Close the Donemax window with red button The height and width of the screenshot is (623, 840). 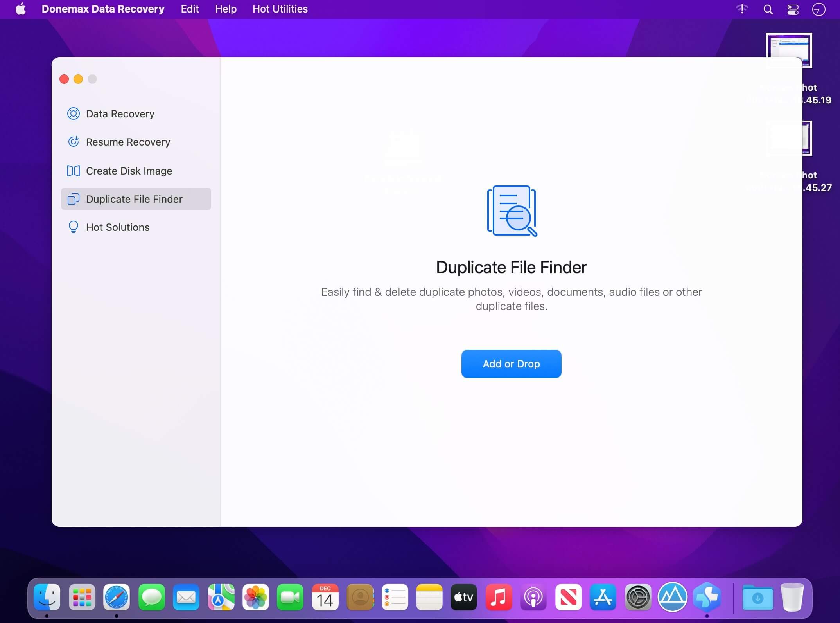64,79
